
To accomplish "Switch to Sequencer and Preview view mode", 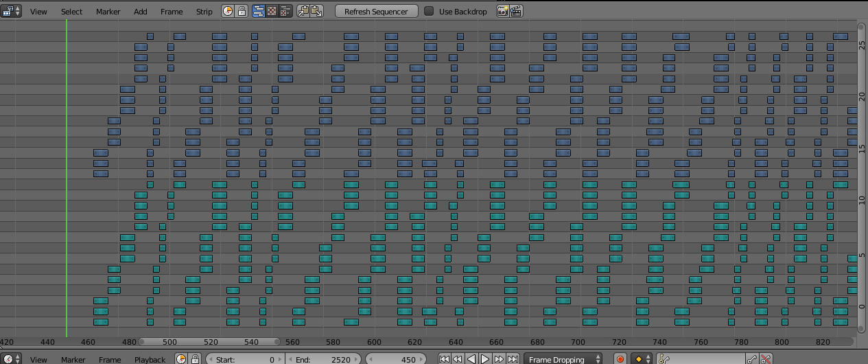I will click(285, 11).
